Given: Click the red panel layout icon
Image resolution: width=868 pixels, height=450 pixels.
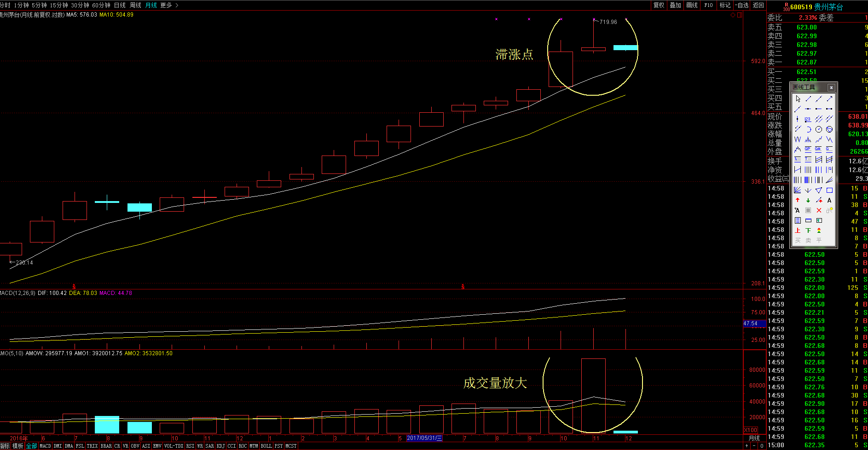Looking at the screenshot, I should (739, 15).
